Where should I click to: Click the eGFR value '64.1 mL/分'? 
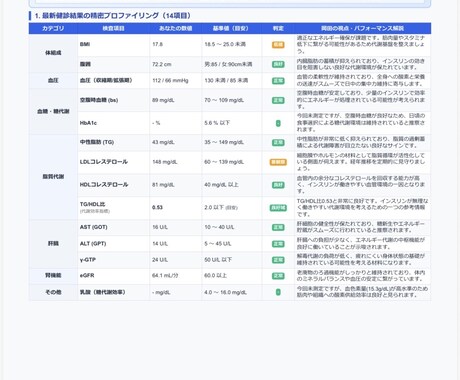pos(165,276)
